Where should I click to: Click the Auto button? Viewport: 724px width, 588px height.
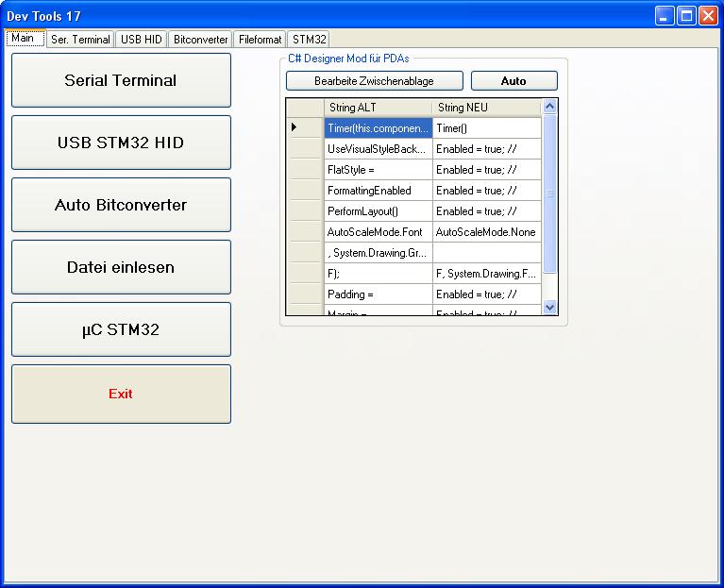pyautogui.click(x=514, y=81)
